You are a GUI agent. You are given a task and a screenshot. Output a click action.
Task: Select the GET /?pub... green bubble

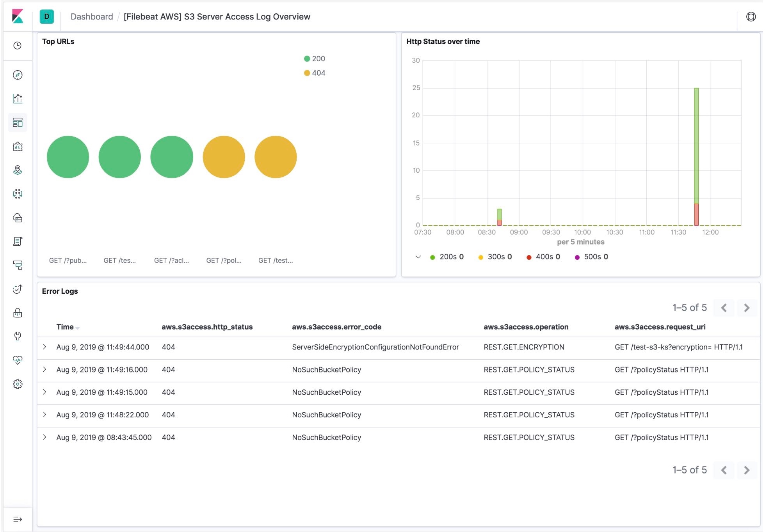coord(68,157)
